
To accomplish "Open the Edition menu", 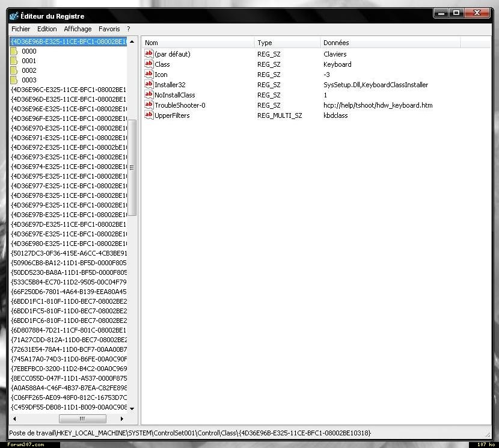I will 47,29.
